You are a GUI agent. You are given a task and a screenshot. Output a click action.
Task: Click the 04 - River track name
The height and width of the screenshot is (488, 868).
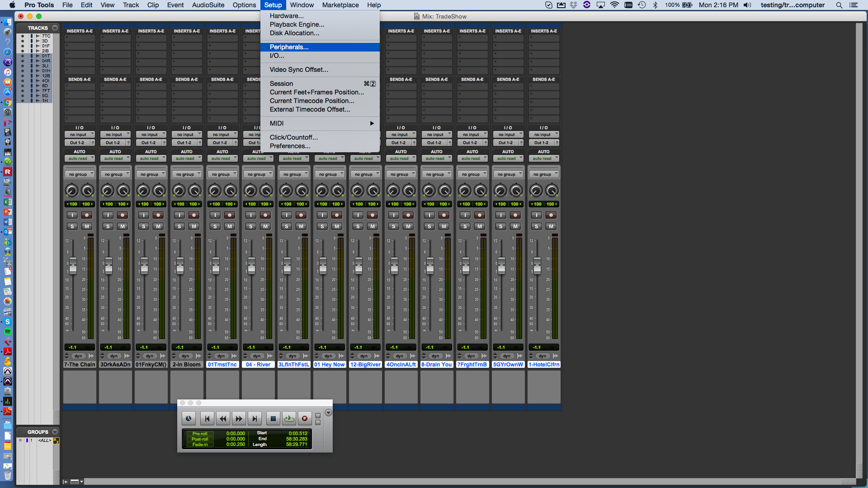click(258, 365)
